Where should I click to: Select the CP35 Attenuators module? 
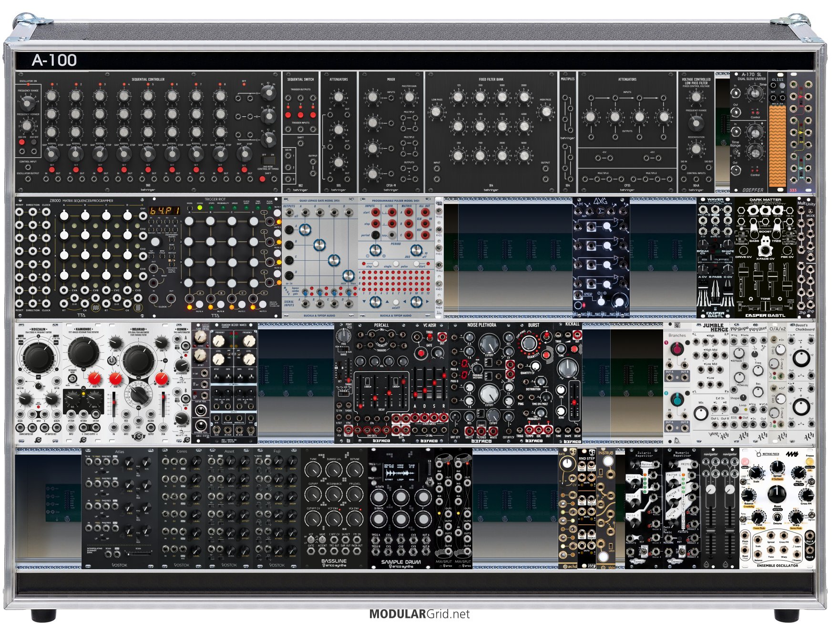point(627,132)
